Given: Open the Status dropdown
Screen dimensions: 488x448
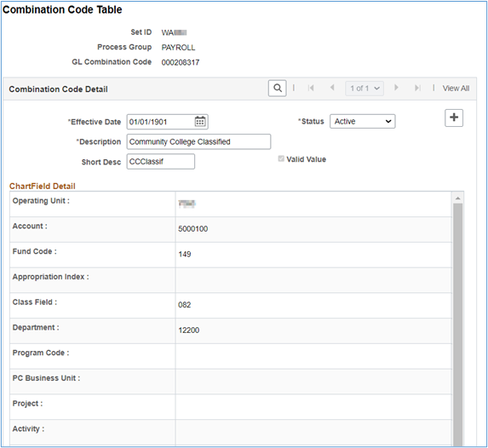Looking at the screenshot, I should (x=363, y=122).
